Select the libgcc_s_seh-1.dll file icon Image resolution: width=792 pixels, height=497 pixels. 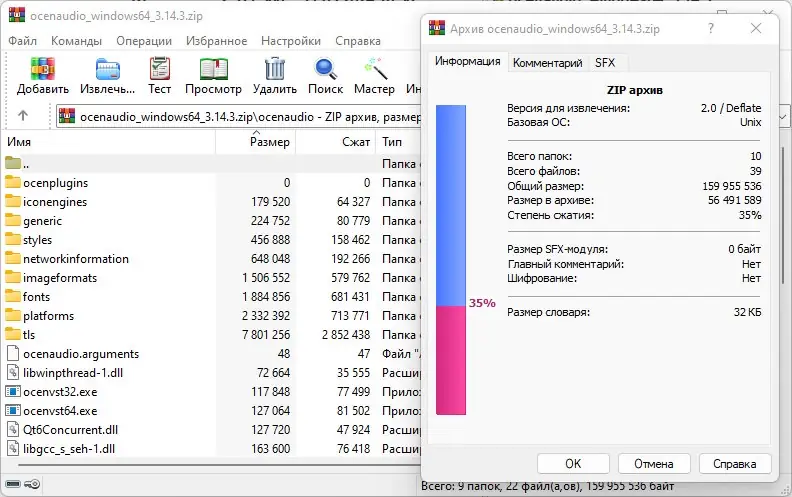pyautogui.click(x=13, y=449)
